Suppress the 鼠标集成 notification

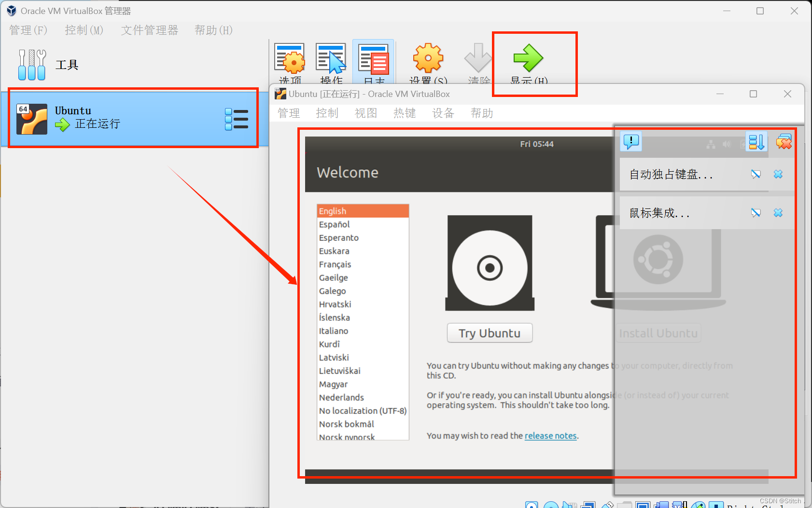point(756,213)
